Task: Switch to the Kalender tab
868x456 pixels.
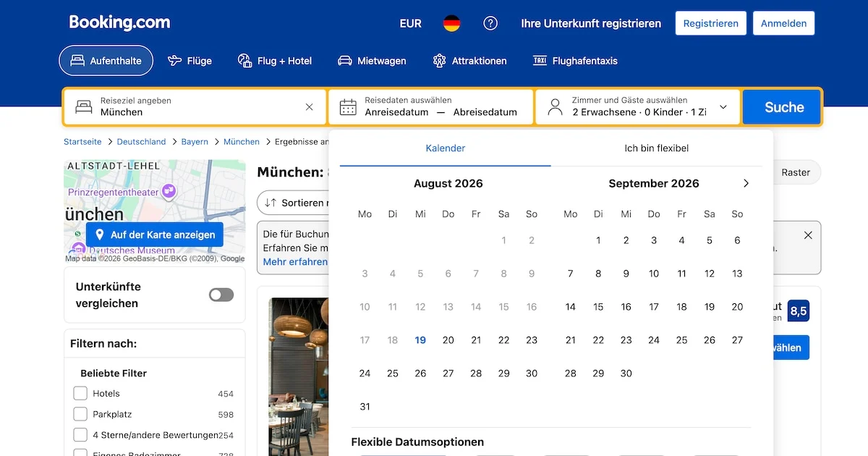Action: pos(446,148)
